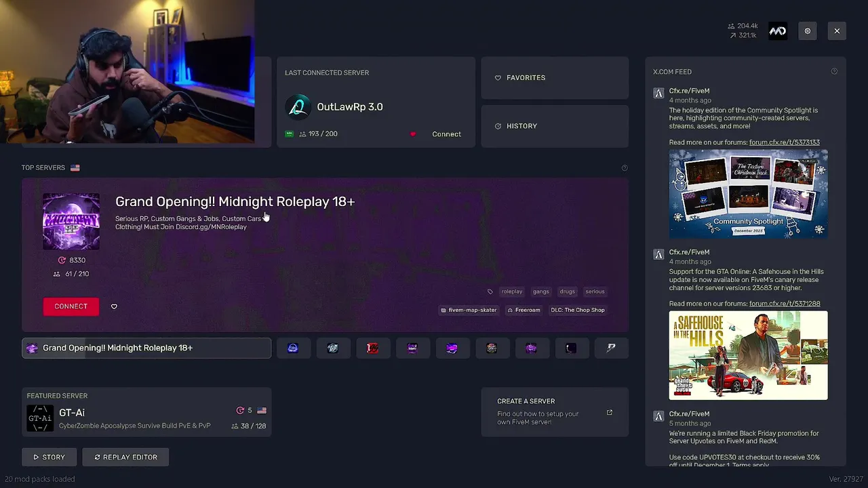
Task: Select the blue circular server icon in carousel
Action: click(x=293, y=348)
